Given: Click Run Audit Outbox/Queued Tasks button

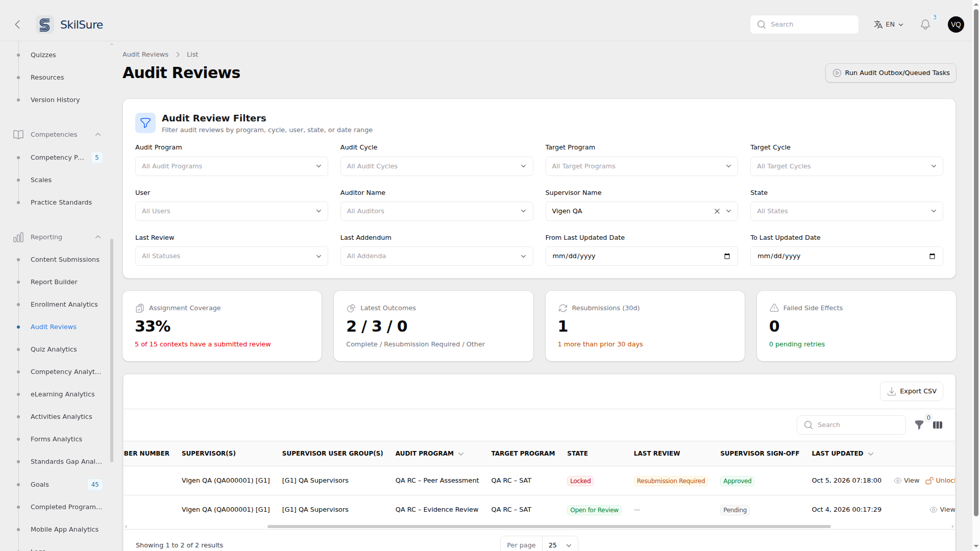Looking at the screenshot, I should point(891,73).
